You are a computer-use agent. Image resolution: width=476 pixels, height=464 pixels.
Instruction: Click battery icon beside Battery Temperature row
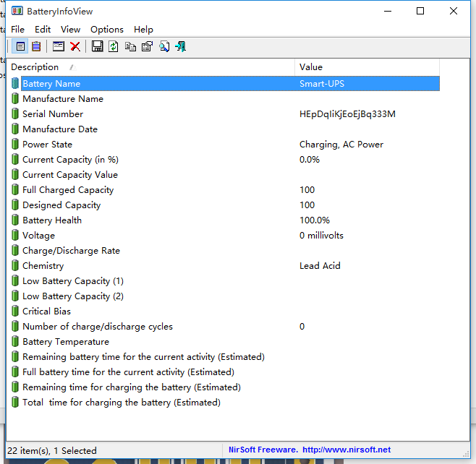pyautogui.click(x=15, y=341)
